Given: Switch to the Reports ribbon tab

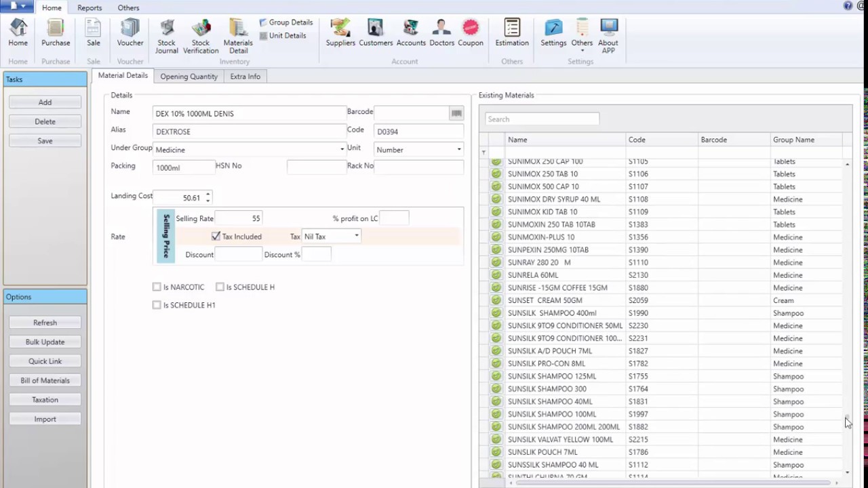Looking at the screenshot, I should 90,7.
